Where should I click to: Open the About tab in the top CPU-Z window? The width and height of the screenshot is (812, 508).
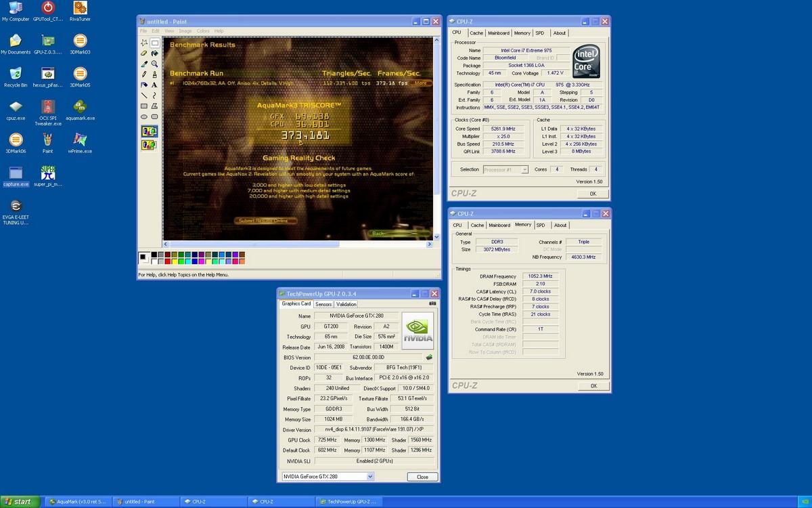click(x=560, y=33)
